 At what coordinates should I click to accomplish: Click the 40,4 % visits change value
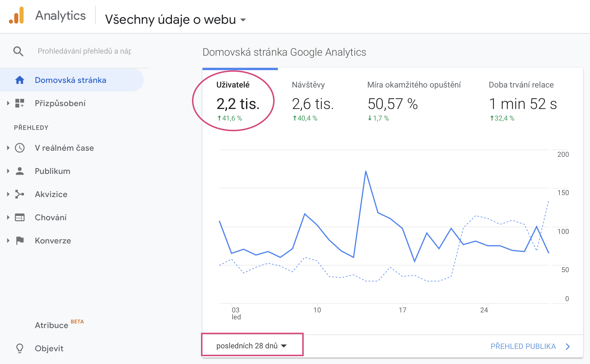click(305, 118)
